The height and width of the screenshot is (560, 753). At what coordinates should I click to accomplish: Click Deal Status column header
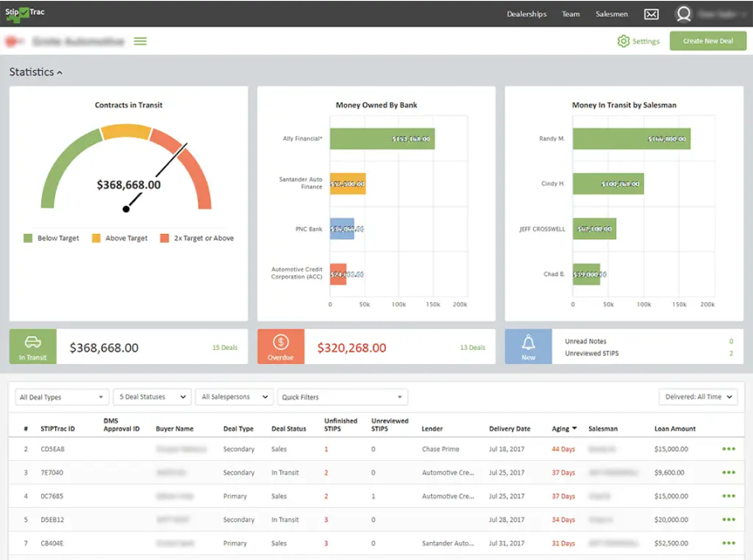click(288, 429)
